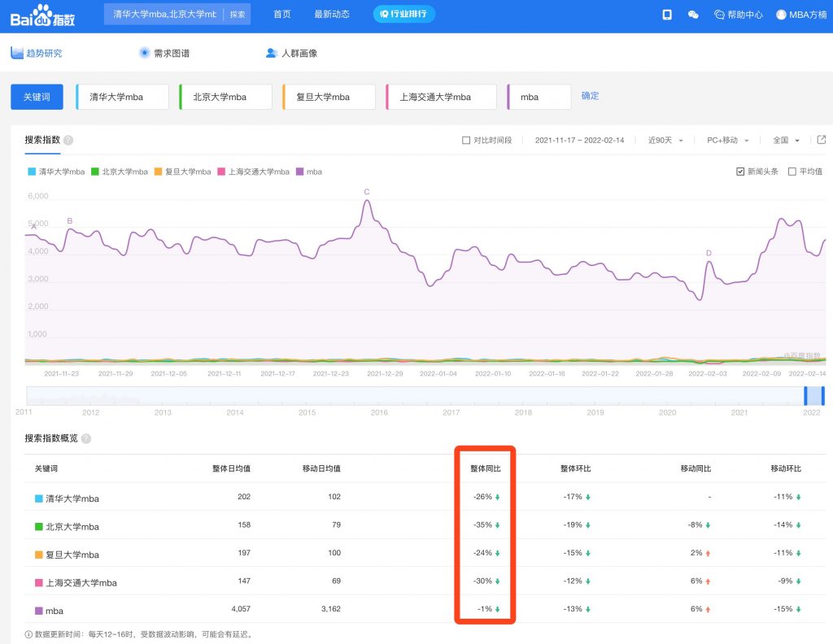Select 北京大学mba row in overview table

tap(425, 525)
